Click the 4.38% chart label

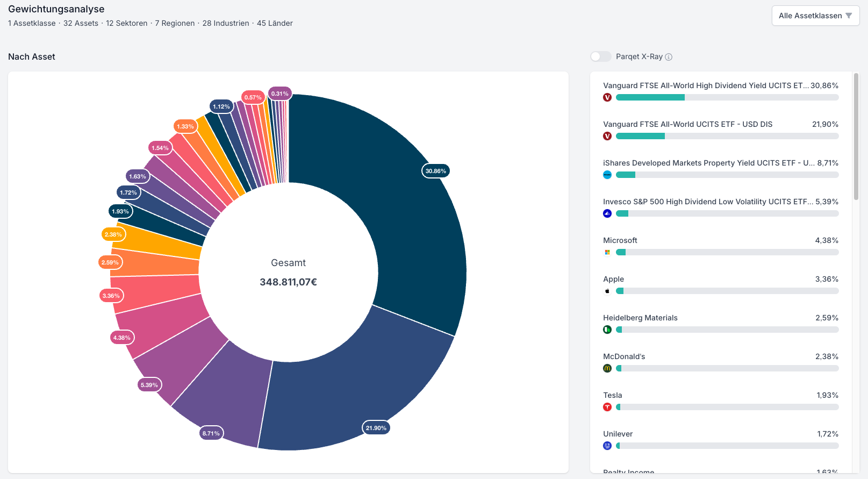(121, 338)
